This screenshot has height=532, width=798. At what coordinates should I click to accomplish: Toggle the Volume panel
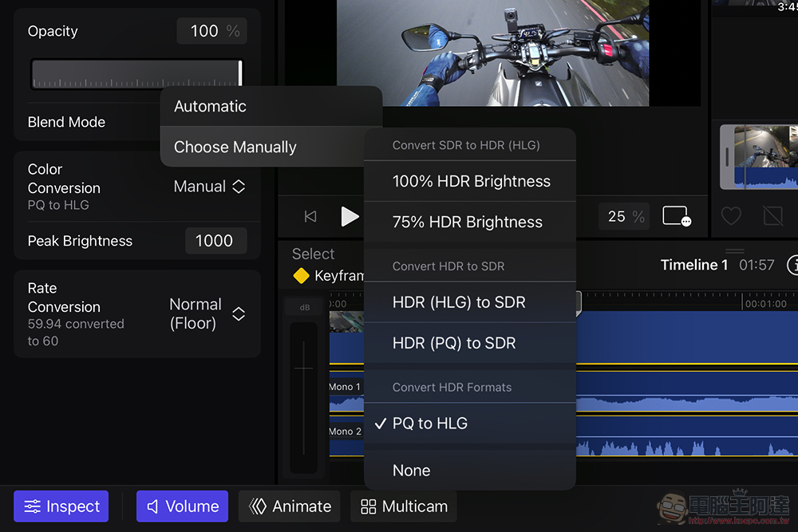pyautogui.click(x=182, y=506)
